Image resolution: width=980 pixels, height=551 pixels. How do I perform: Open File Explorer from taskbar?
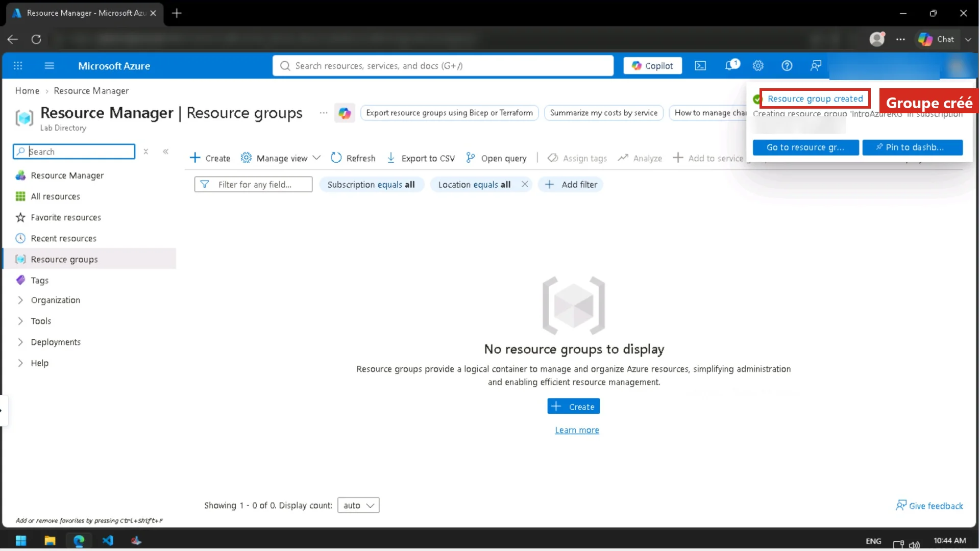[50, 541]
